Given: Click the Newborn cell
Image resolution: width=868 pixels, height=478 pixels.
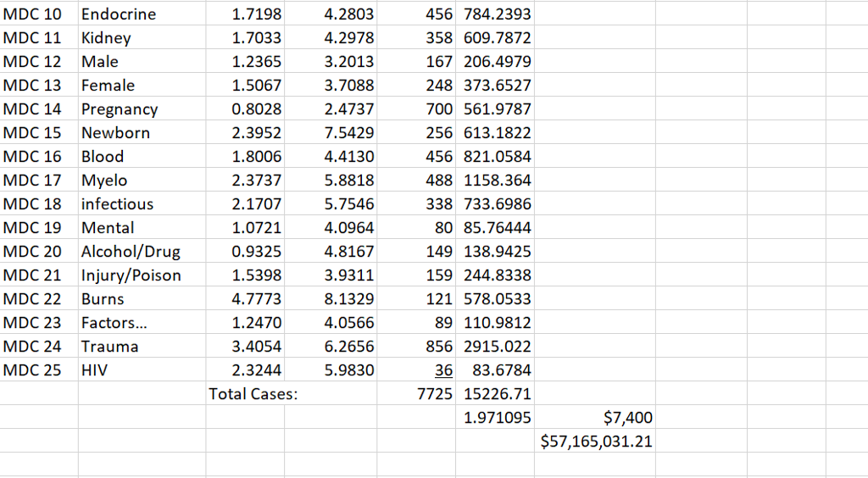Looking at the screenshot, I should (142, 133).
